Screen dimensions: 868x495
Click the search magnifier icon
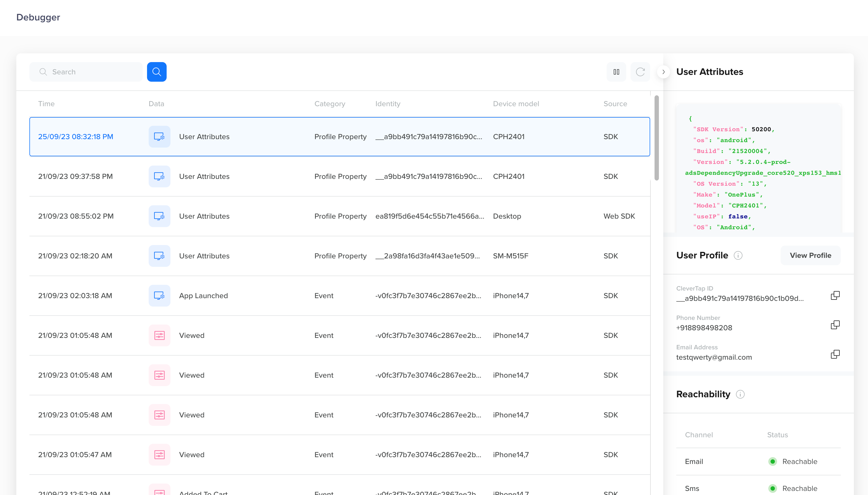pos(156,72)
